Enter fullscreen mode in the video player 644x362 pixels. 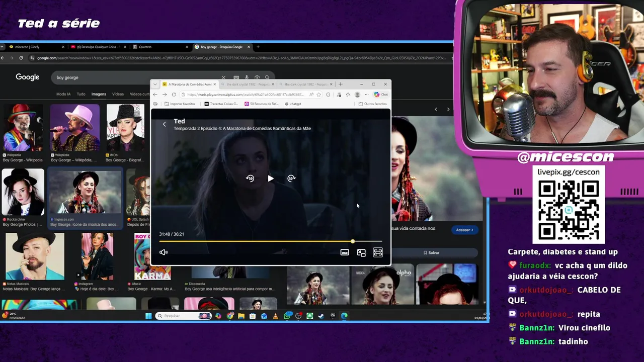(x=378, y=252)
